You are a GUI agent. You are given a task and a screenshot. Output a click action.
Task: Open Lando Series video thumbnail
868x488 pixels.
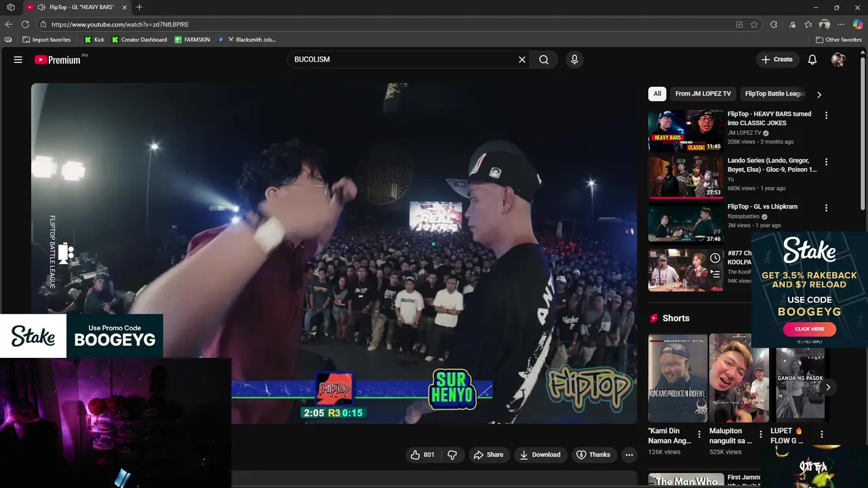[x=686, y=177]
